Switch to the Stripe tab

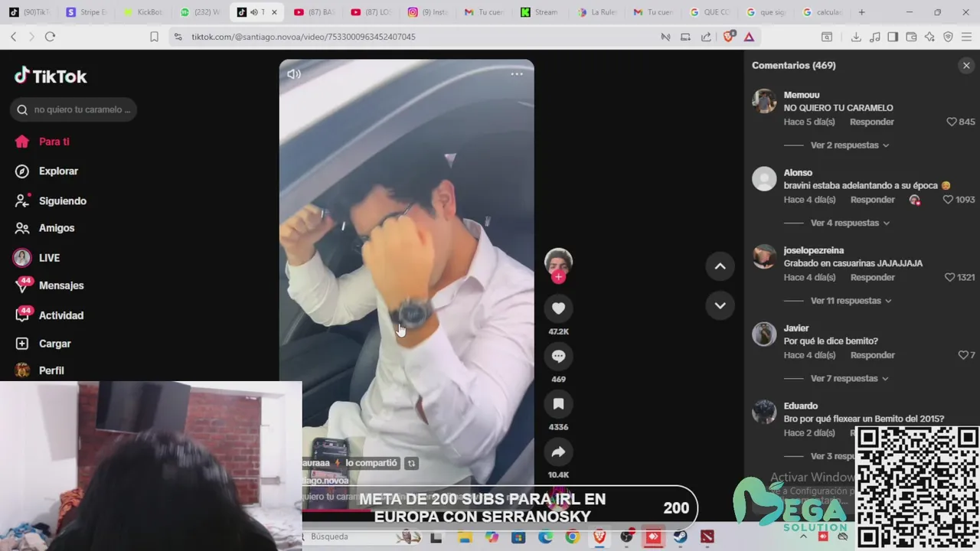87,12
